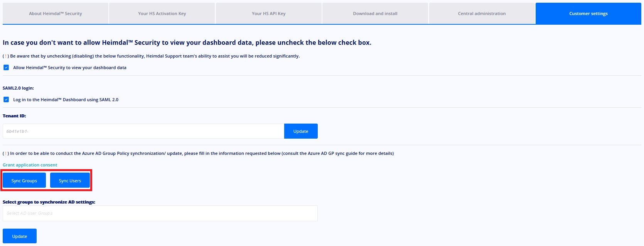Click the Sync Users button
The width and height of the screenshot is (644, 246).
coord(70,180)
